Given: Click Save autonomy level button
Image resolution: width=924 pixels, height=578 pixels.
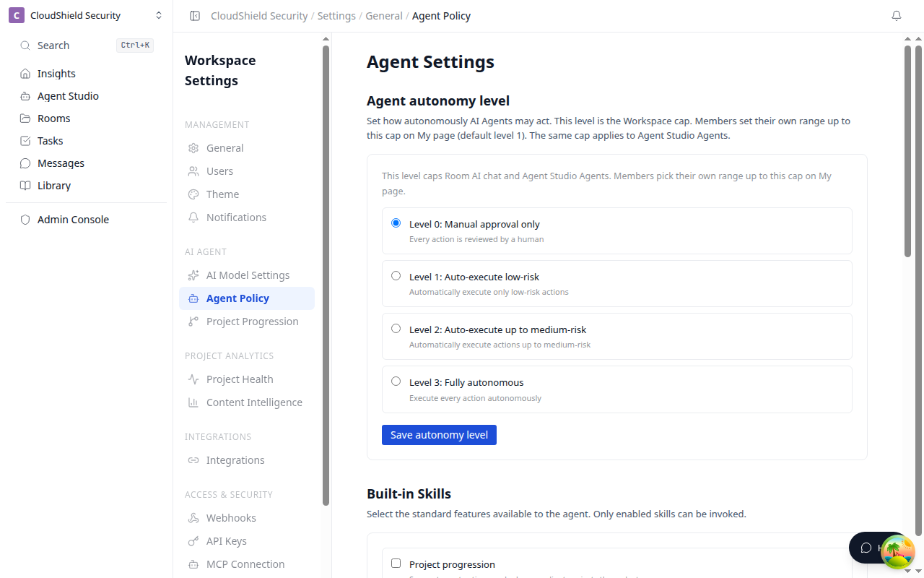Looking at the screenshot, I should coord(439,435).
